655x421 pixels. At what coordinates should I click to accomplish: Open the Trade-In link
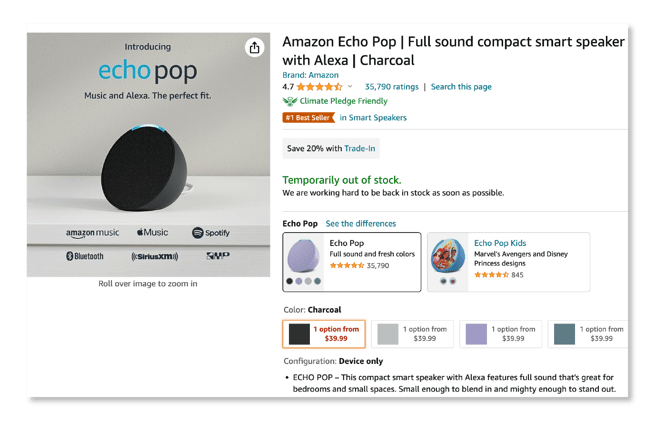click(x=361, y=148)
